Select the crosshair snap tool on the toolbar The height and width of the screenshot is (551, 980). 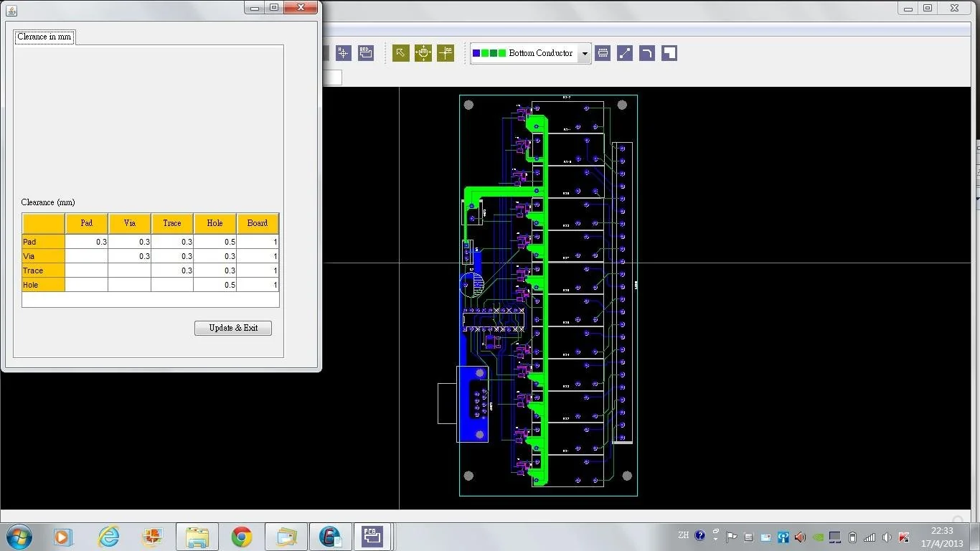[x=343, y=52]
